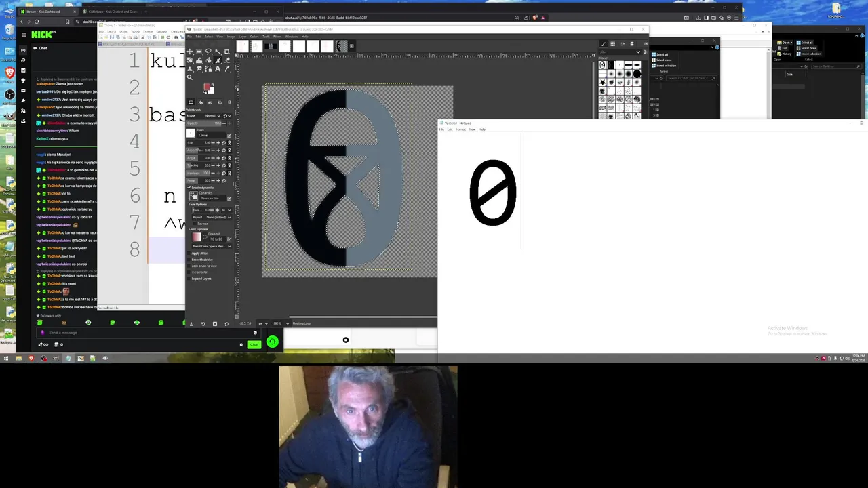Viewport: 868px width, 488px height.
Task: Select the Crop tool in GIMP
Action: tap(226, 52)
